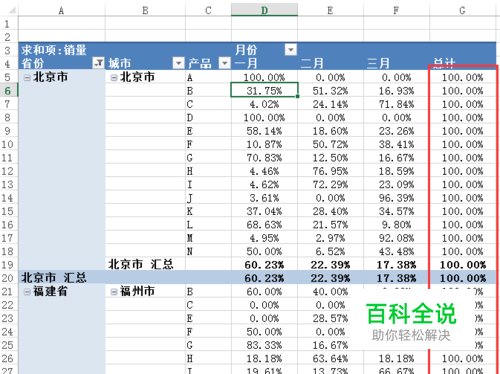Click the 北京市 汇总 label in row 20
The height and width of the screenshot is (374, 500).
point(54,278)
